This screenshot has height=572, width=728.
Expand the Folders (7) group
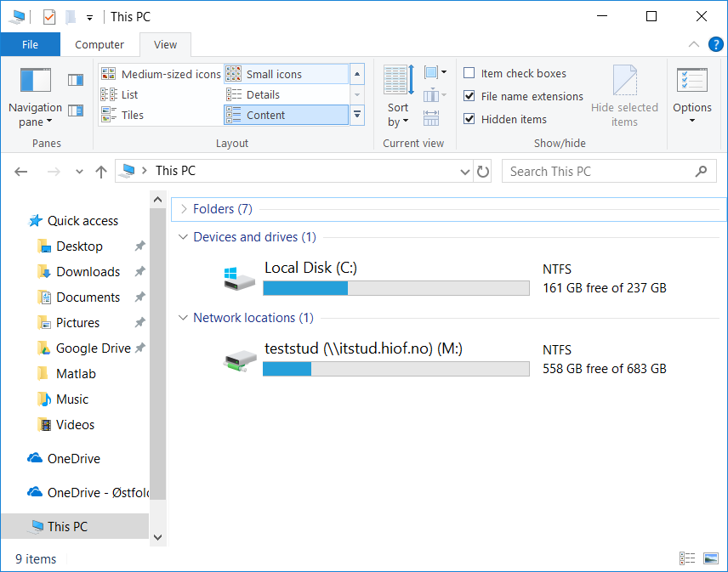coord(184,209)
